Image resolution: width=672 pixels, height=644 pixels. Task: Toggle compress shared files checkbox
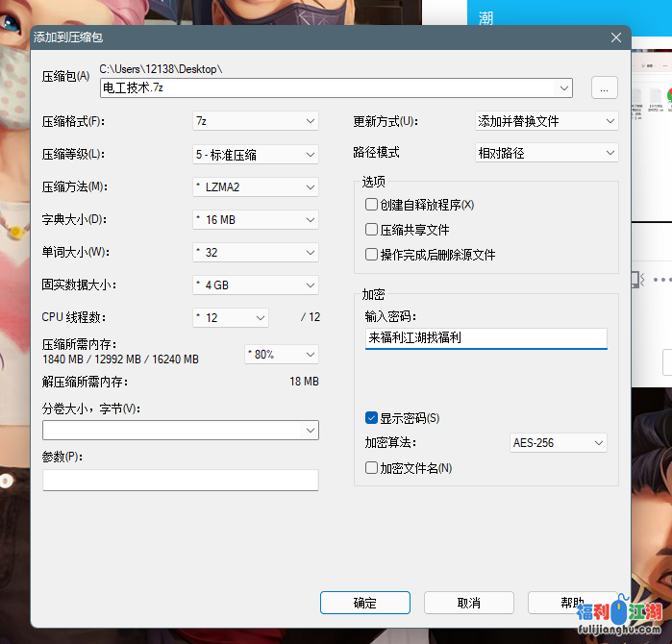[x=371, y=230]
